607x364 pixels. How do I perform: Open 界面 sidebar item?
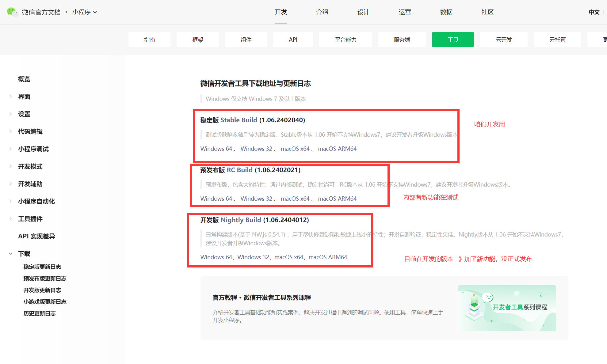point(24,97)
